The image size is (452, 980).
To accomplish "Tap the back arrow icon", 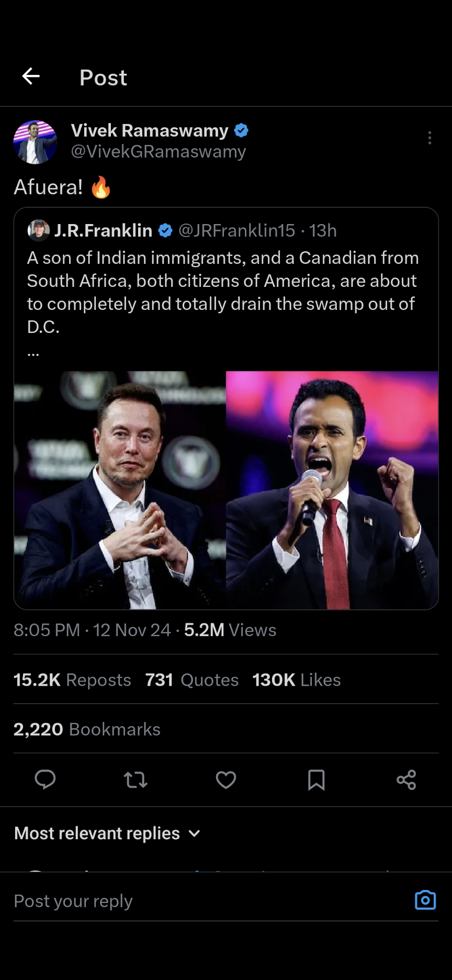I will pos(31,76).
